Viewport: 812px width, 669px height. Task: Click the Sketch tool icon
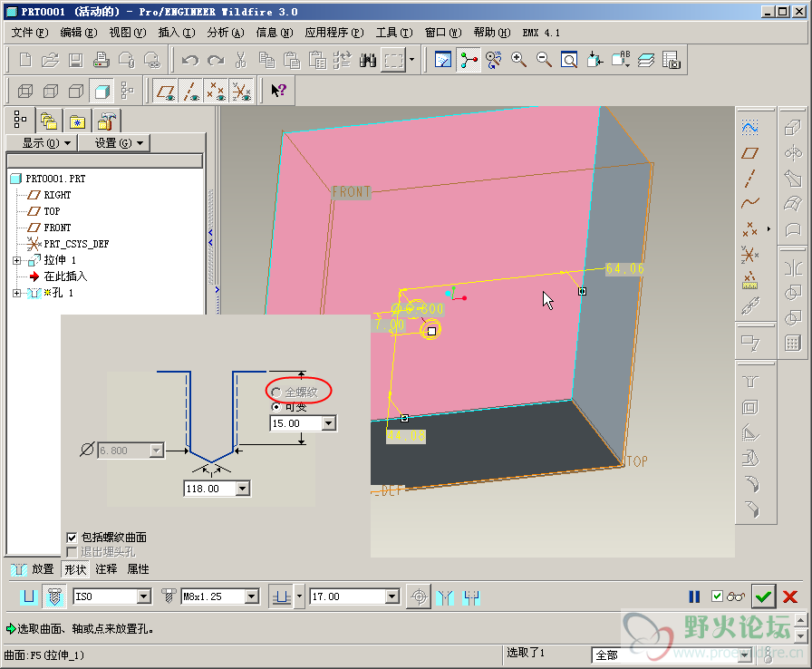pyautogui.click(x=749, y=127)
